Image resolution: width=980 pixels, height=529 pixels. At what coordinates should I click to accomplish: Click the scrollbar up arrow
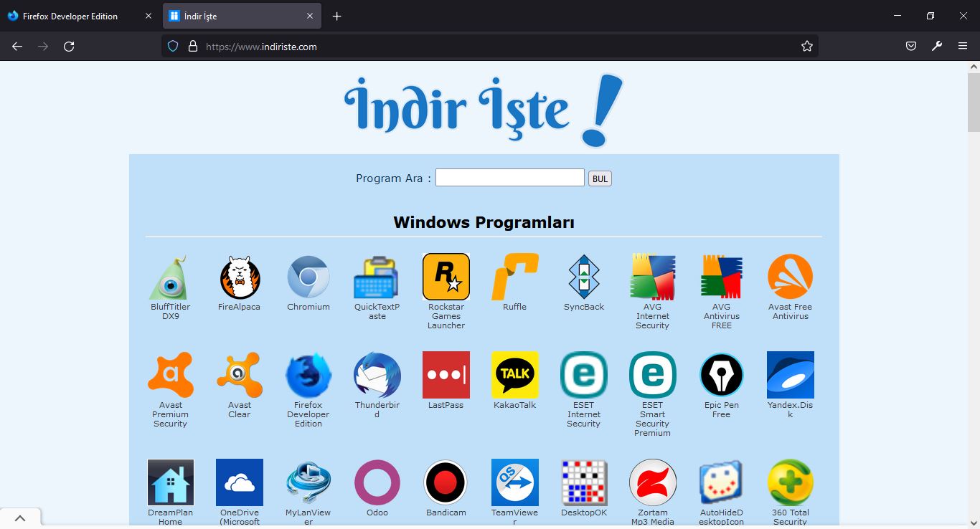974,66
